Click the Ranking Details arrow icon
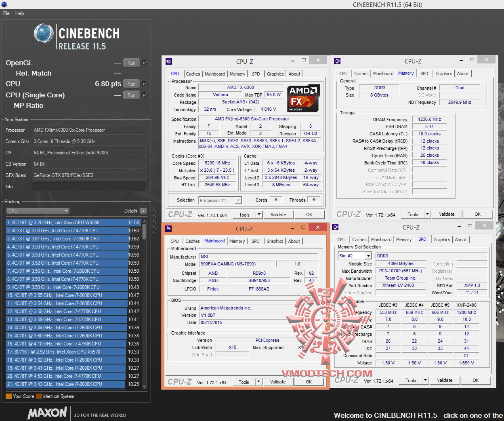504x421 pixels. pos(143,211)
